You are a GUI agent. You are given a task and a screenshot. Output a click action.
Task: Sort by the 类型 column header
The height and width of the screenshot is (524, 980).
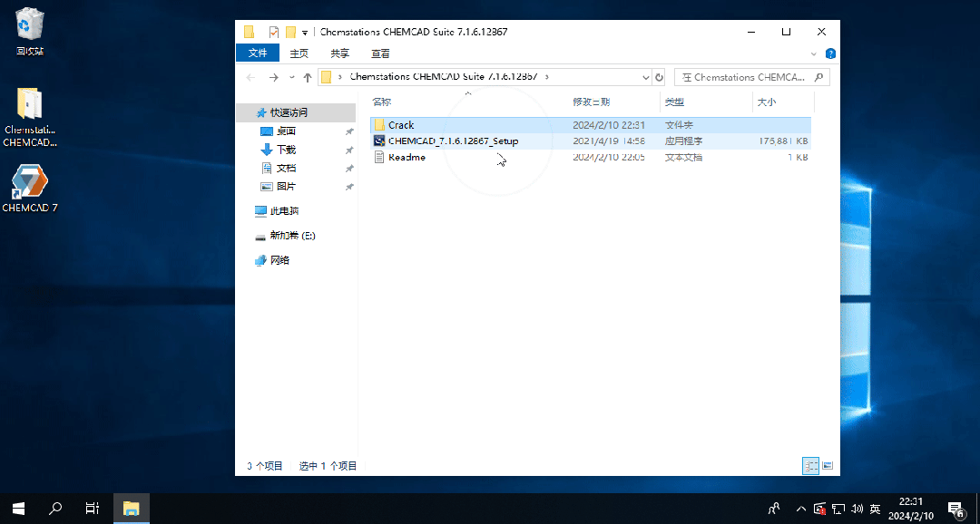[x=674, y=102]
